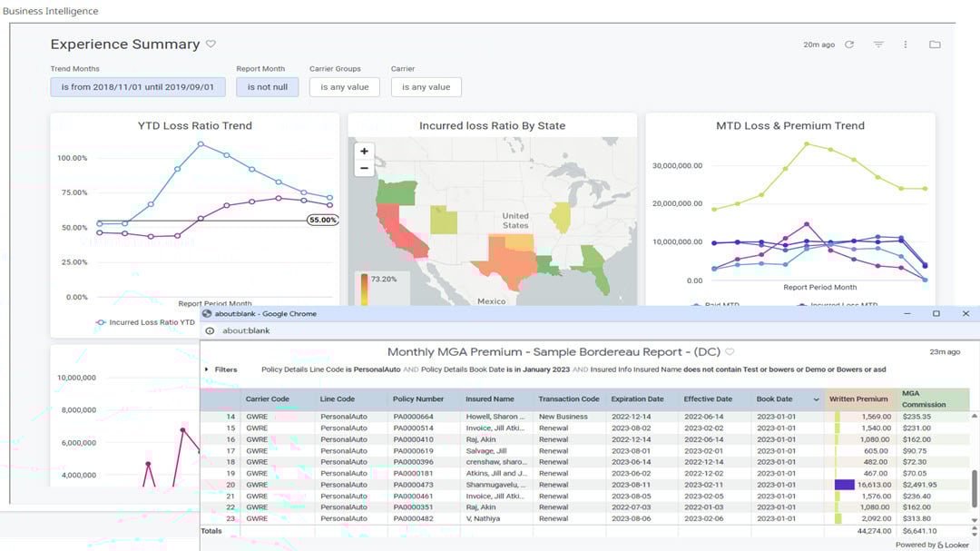The image size is (980, 551).
Task: Click the Trend Months date range filter
Action: (138, 87)
